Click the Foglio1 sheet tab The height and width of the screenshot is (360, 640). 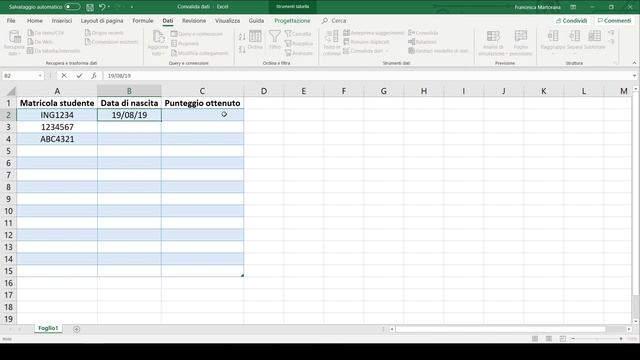coord(48,328)
